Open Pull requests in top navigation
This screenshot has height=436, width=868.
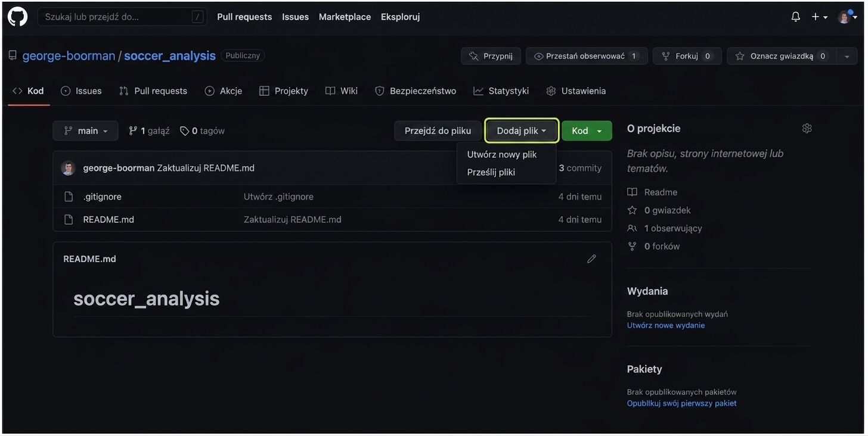coord(244,17)
